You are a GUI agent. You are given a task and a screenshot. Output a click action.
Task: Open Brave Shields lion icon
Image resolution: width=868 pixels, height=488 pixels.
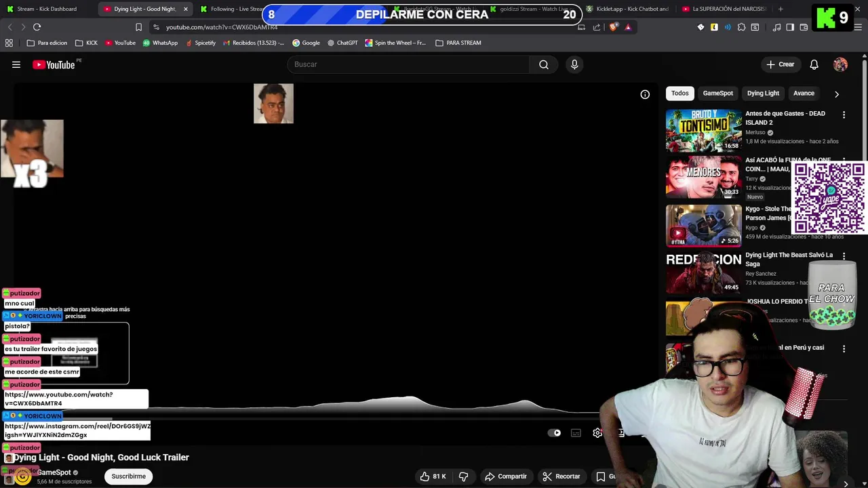pos(614,27)
